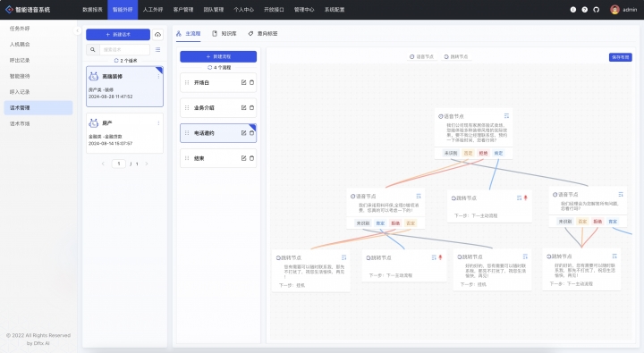This screenshot has height=353, width=644.
Task: Click the blue 新建话术 button
Action: [x=118, y=35]
